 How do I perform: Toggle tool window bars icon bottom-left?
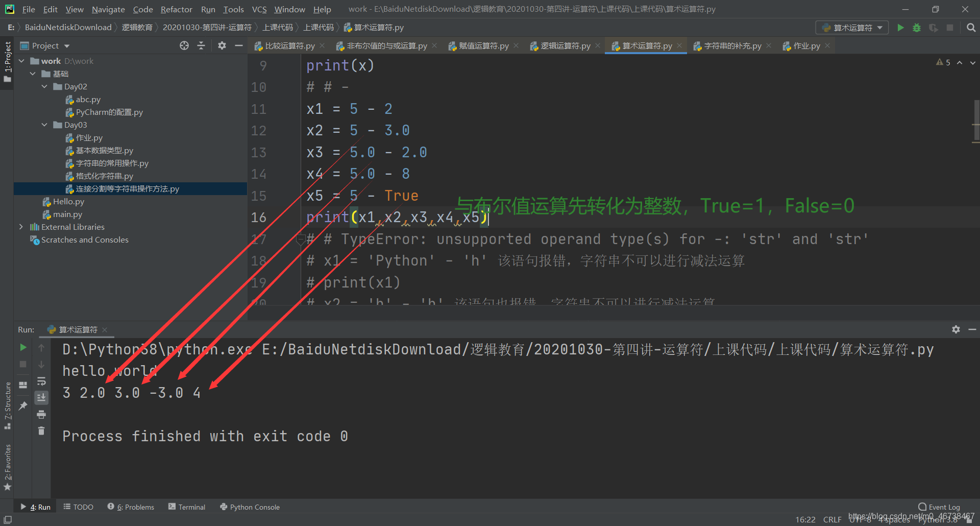8,519
